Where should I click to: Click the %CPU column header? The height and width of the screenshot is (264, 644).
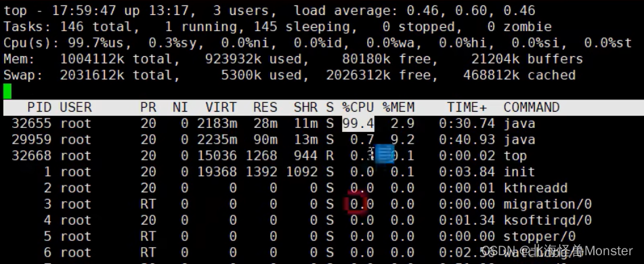(358, 108)
